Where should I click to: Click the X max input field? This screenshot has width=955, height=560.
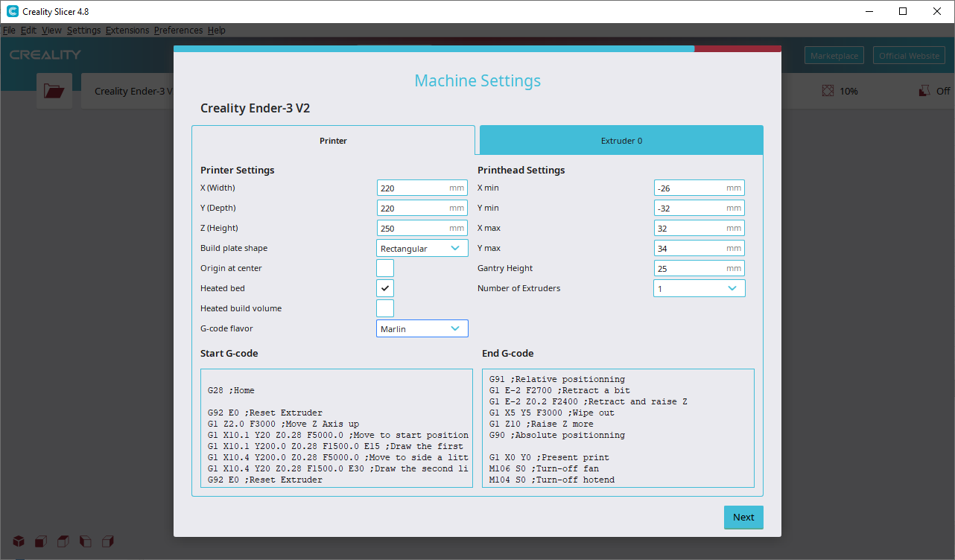(x=699, y=229)
